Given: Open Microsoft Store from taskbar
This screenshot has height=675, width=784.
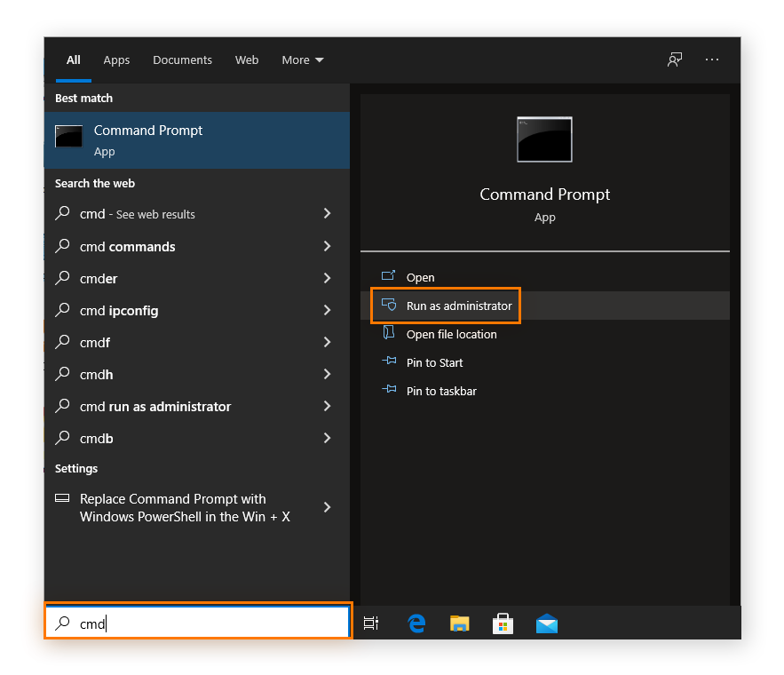Looking at the screenshot, I should [x=503, y=623].
